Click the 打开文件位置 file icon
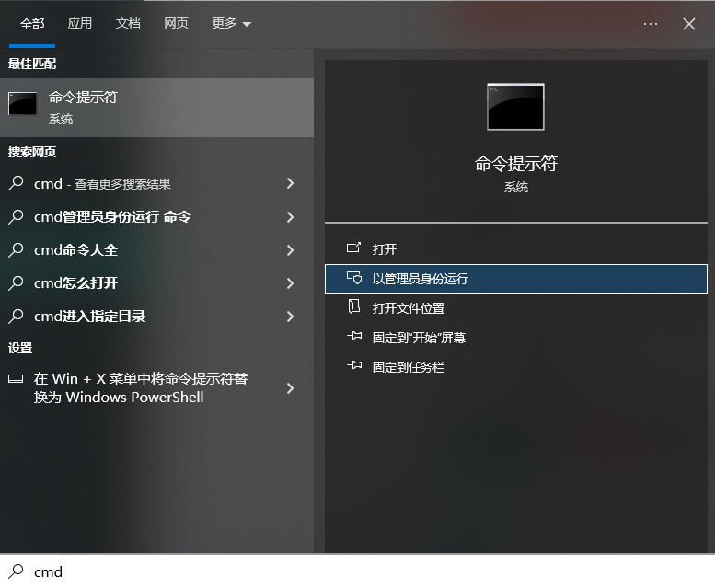The height and width of the screenshot is (588, 715). pos(354,307)
